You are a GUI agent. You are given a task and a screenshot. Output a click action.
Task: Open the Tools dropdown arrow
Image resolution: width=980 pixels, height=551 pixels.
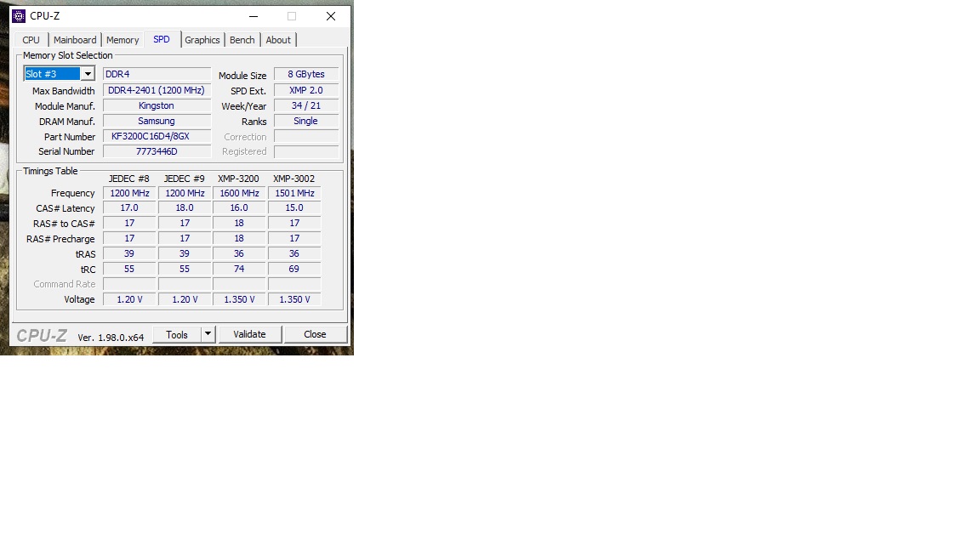click(208, 334)
